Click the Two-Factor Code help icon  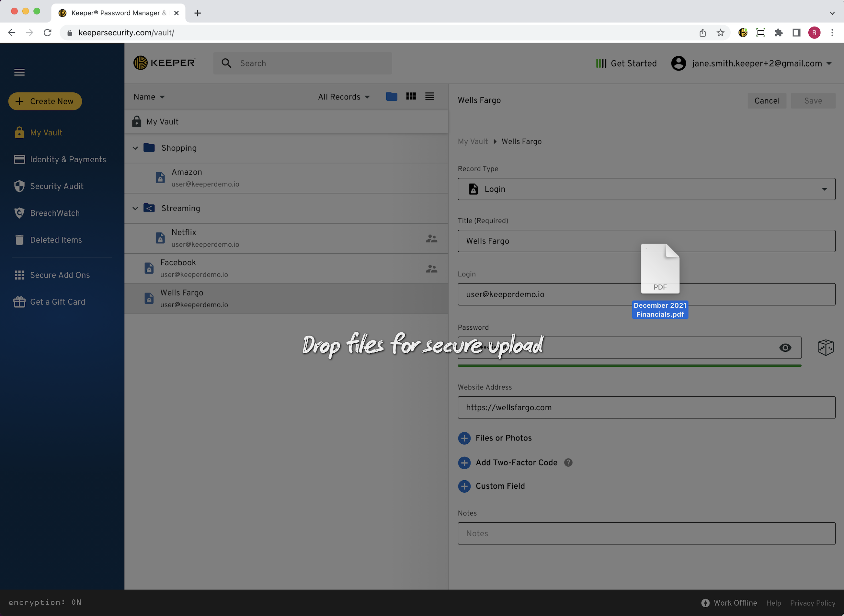coord(568,463)
